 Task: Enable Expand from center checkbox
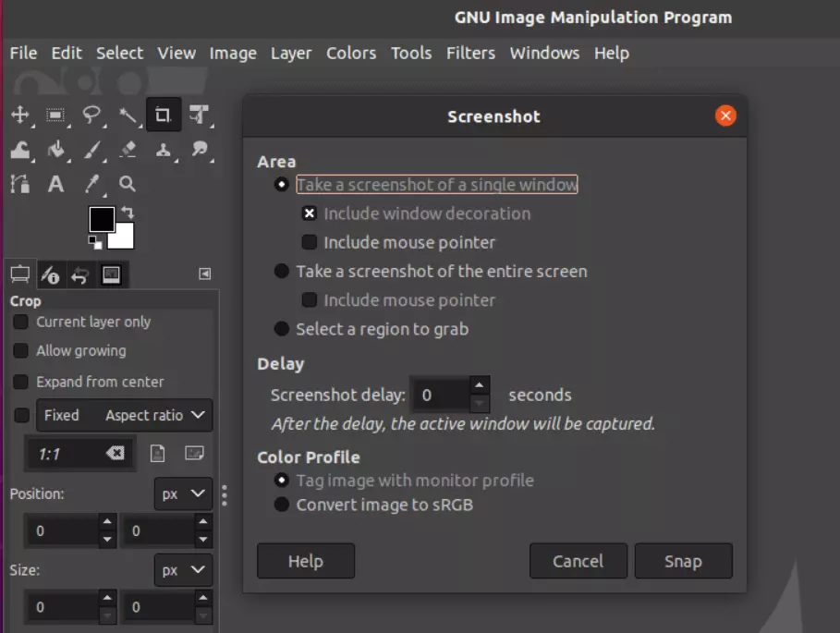21,382
